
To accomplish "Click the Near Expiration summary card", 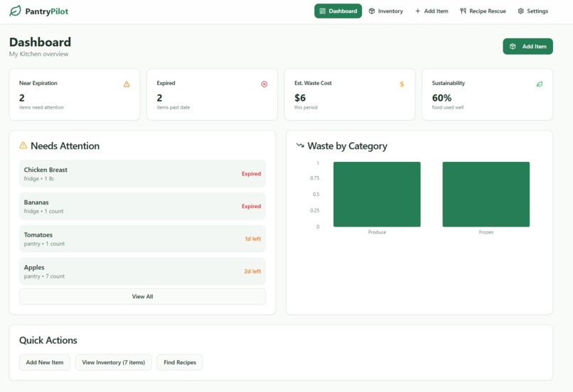I will click(x=75, y=94).
